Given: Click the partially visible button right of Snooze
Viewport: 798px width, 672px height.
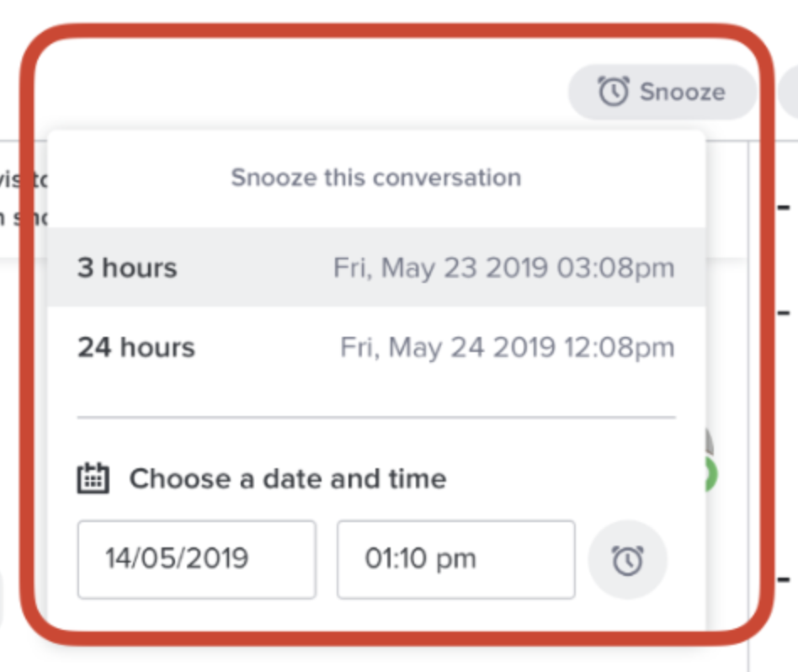Looking at the screenshot, I should pyautogui.click(x=789, y=92).
